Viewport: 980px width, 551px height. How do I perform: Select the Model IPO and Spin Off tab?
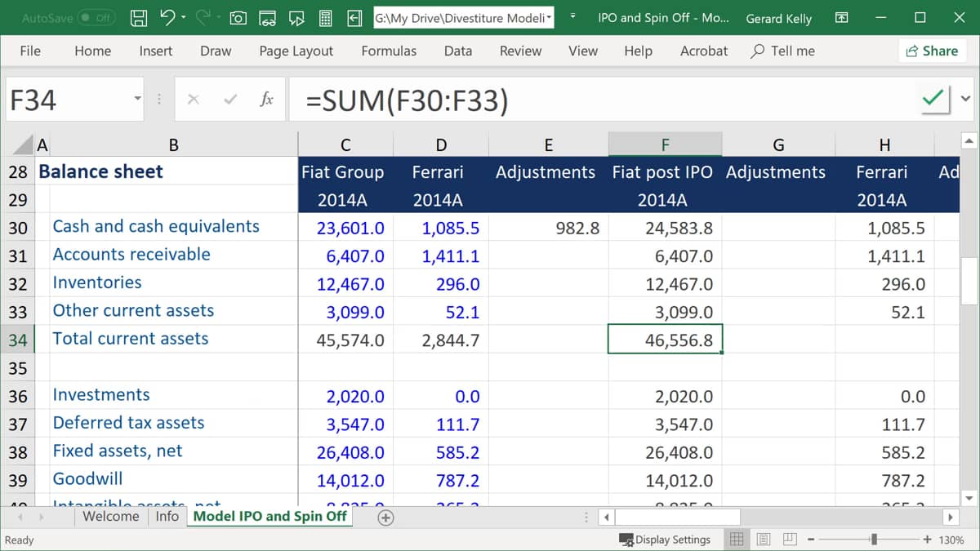[x=270, y=517]
